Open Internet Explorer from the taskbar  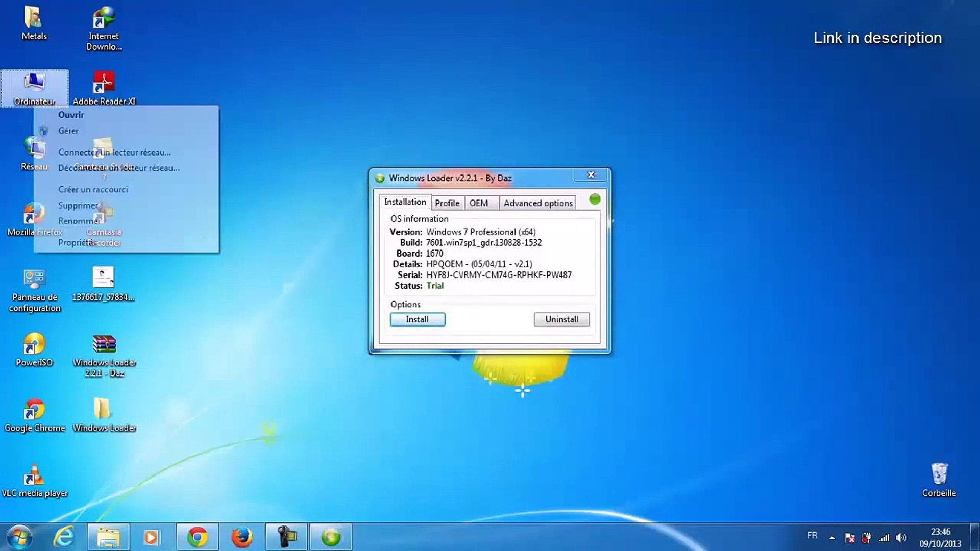[x=63, y=536]
